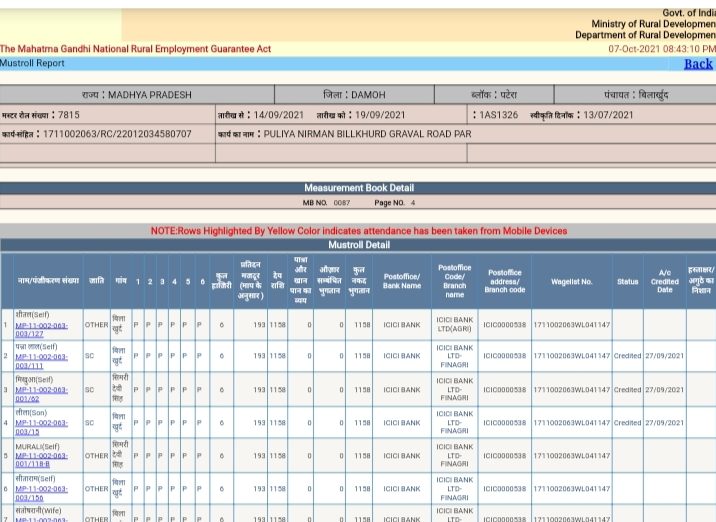Click branch code ICIC0000538 in row 3
This screenshot has height=522, width=716.
tap(505, 390)
